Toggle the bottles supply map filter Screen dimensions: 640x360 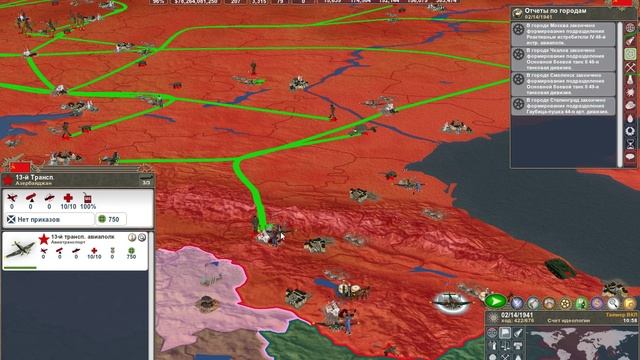click(x=492, y=345)
